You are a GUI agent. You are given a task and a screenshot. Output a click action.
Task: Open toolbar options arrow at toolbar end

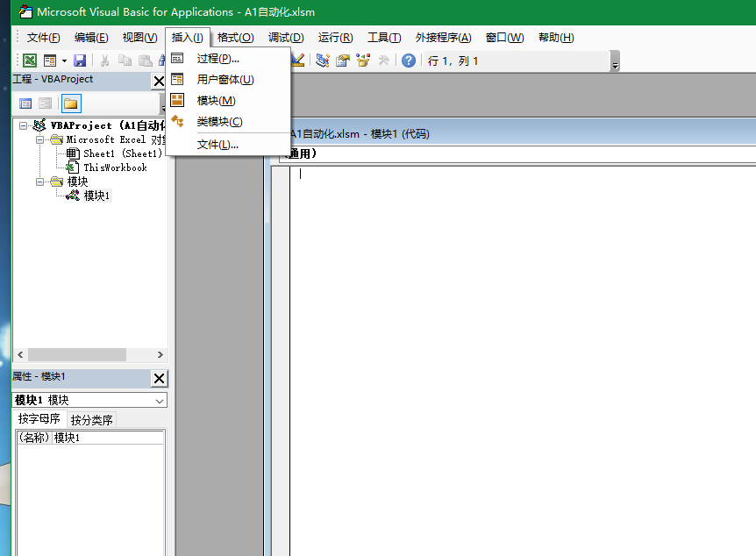click(615, 61)
